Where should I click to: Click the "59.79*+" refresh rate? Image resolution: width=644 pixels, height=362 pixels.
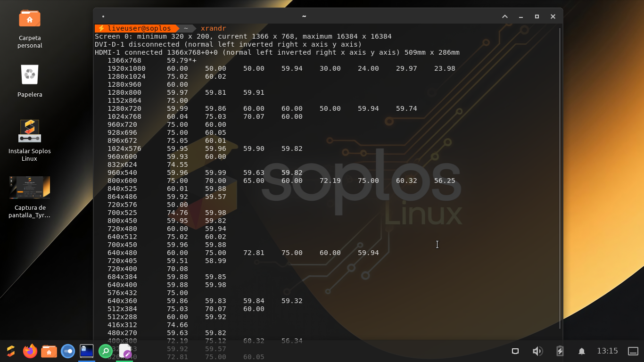click(182, 60)
